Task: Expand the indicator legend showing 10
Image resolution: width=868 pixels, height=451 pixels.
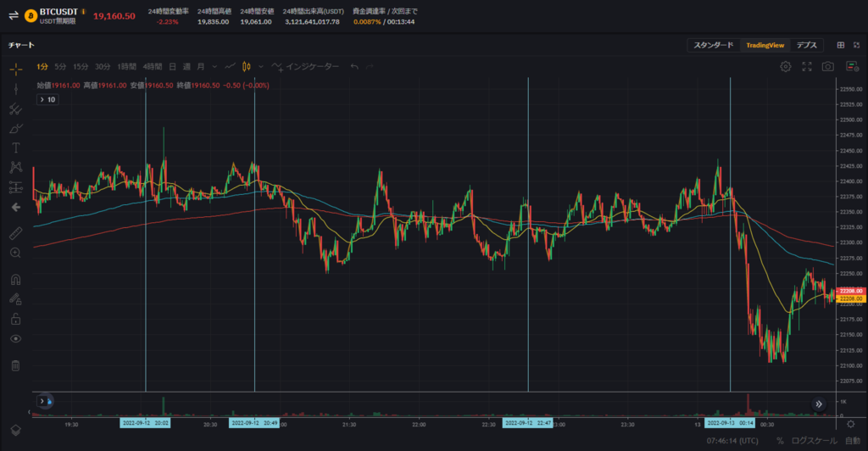Action: point(47,99)
